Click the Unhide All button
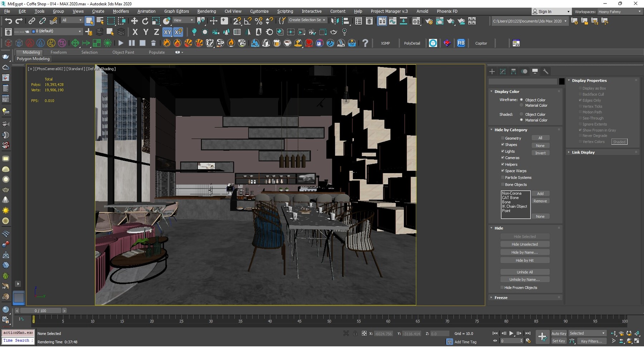The image size is (644, 349). tap(525, 272)
